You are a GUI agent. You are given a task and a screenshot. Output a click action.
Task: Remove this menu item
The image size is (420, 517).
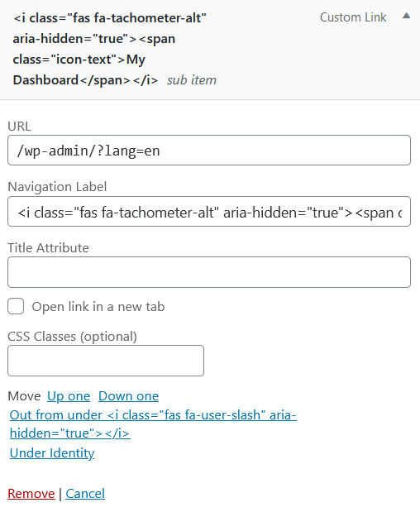click(x=31, y=494)
